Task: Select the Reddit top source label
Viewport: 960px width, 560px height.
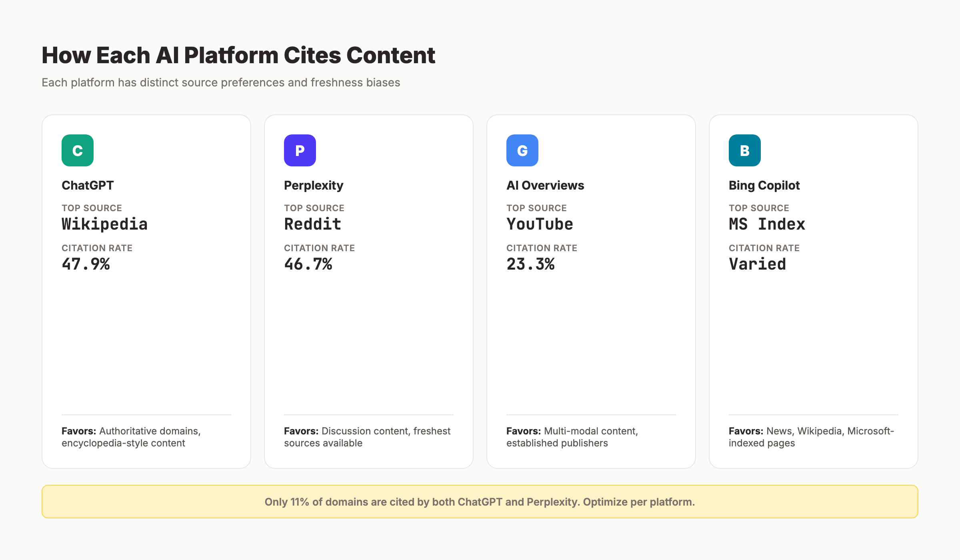Action: pos(312,224)
